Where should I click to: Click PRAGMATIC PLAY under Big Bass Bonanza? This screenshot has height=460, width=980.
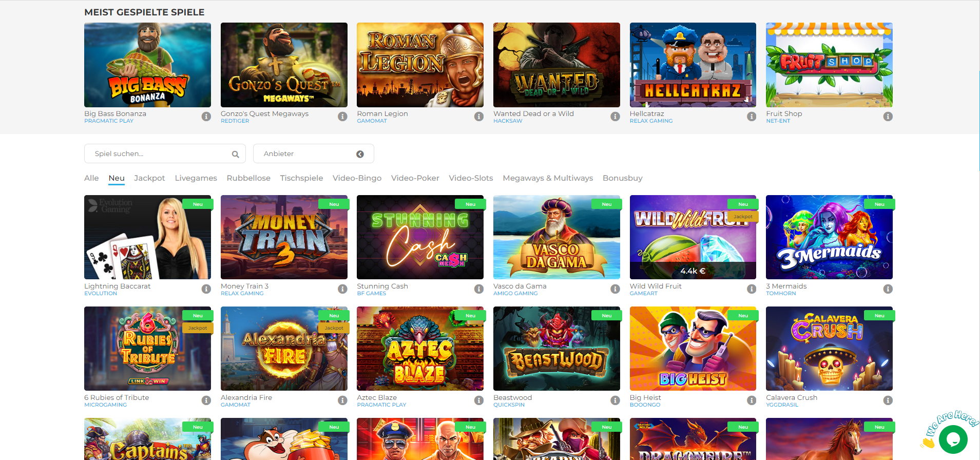point(109,121)
